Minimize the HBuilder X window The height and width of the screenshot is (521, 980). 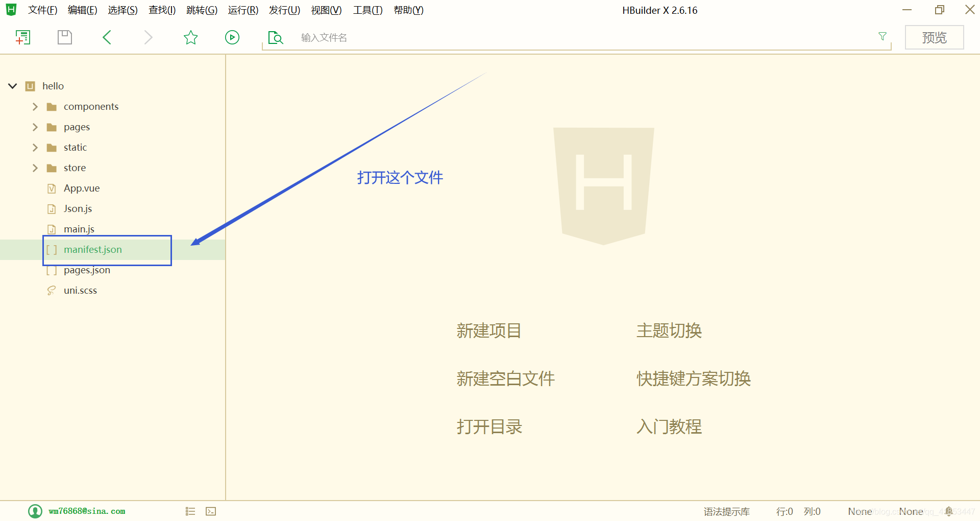[x=907, y=10]
